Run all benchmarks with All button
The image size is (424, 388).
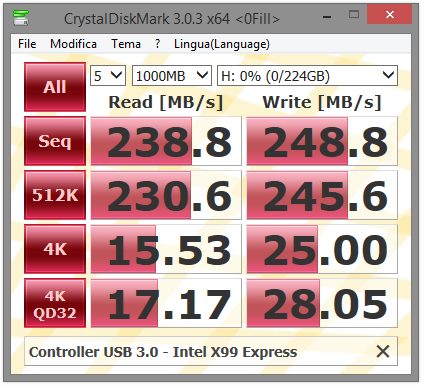[55, 87]
